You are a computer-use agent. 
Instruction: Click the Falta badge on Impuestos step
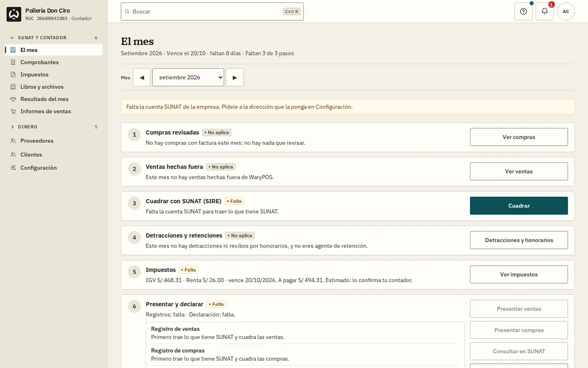[x=189, y=270]
